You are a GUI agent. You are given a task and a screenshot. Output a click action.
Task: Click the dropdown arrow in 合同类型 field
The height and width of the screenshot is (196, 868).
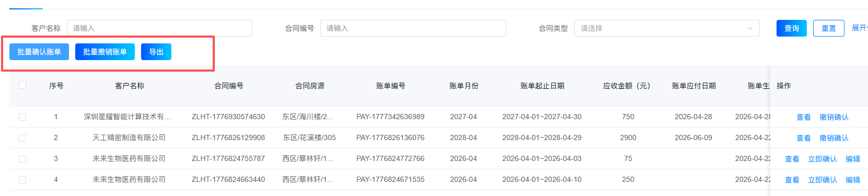[750, 28]
